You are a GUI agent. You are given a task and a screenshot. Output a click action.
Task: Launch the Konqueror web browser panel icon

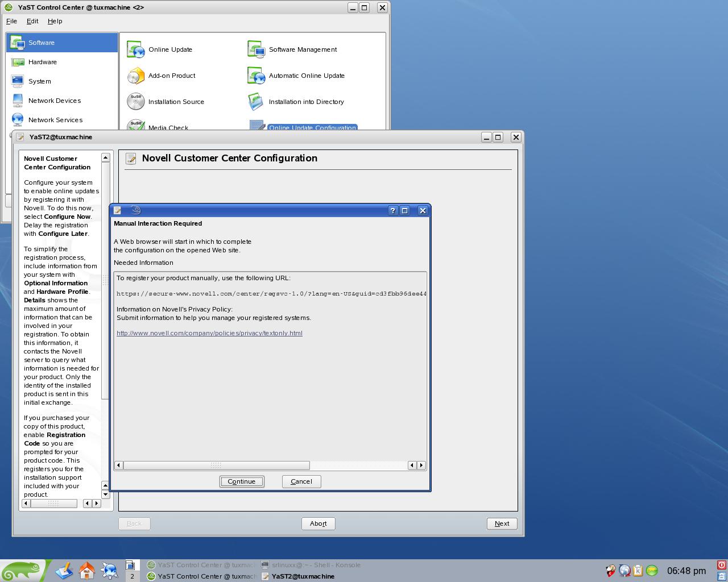point(109,570)
